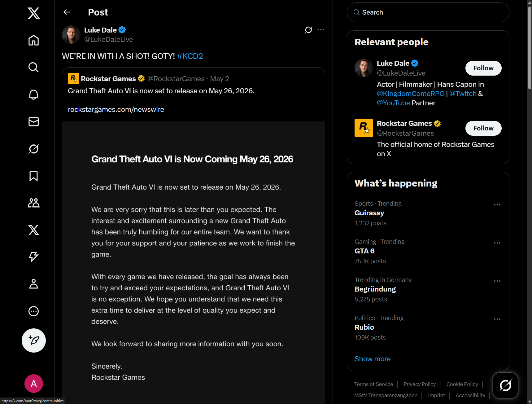The width and height of the screenshot is (532, 404).
Task: Open Explore with magnifier sidebar icon
Action: (33, 67)
